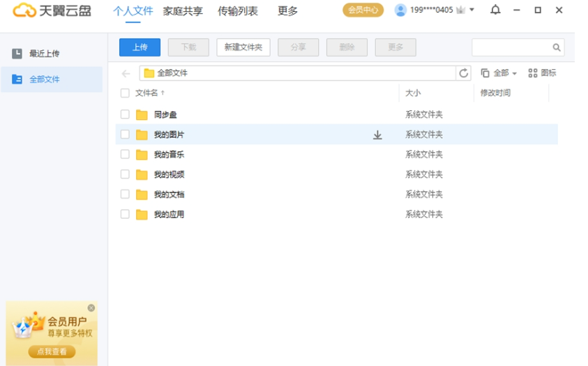The height and width of the screenshot is (366, 588).
Task: Click the crown membership icon beside account
Action: [460, 10]
